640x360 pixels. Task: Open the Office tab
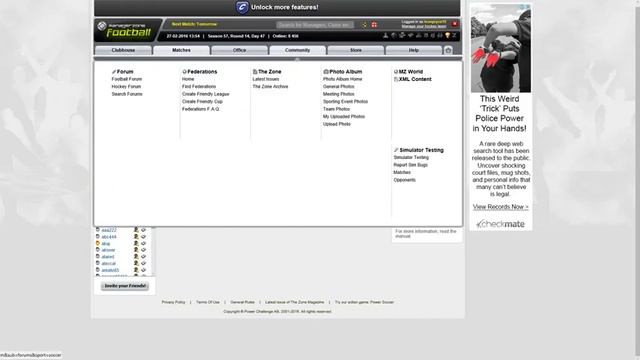(239, 50)
